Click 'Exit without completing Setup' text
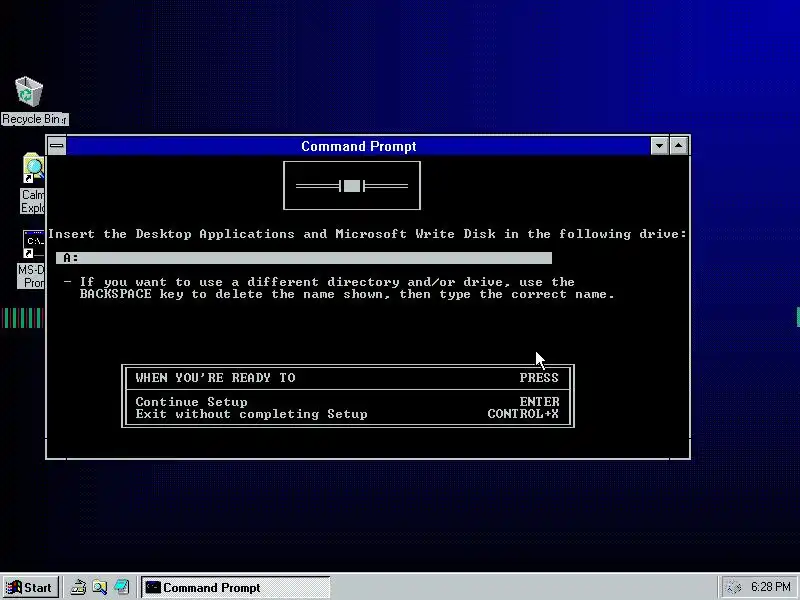The width and height of the screenshot is (800, 600). pyautogui.click(x=252, y=414)
